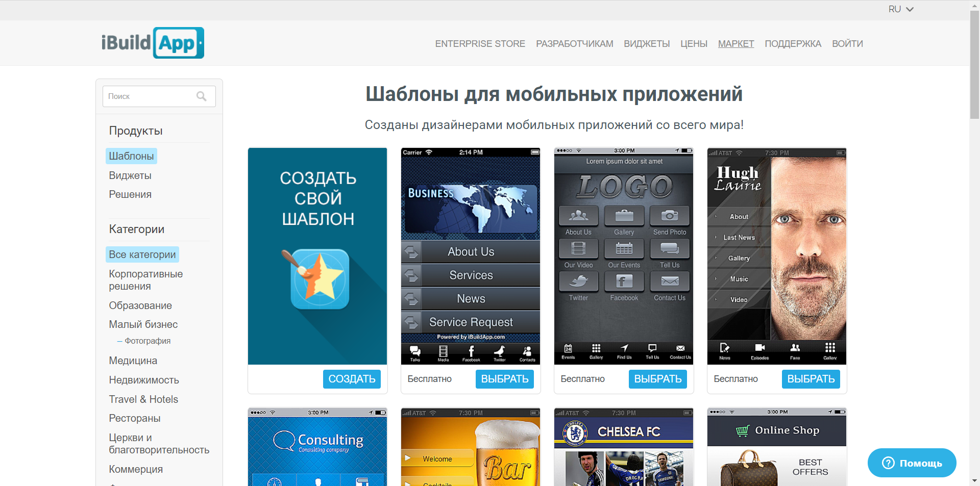The height and width of the screenshot is (486, 980).
Task: Click the star brush template icon
Action: click(x=316, y=278)
